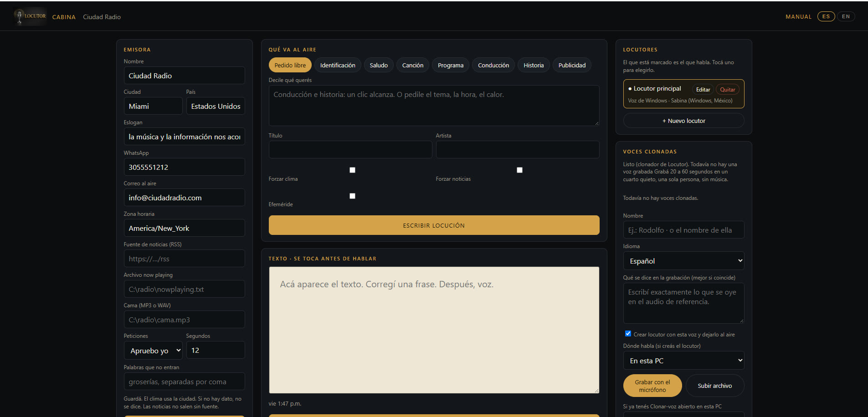Open the Idioma dropdown

[683, 261]
